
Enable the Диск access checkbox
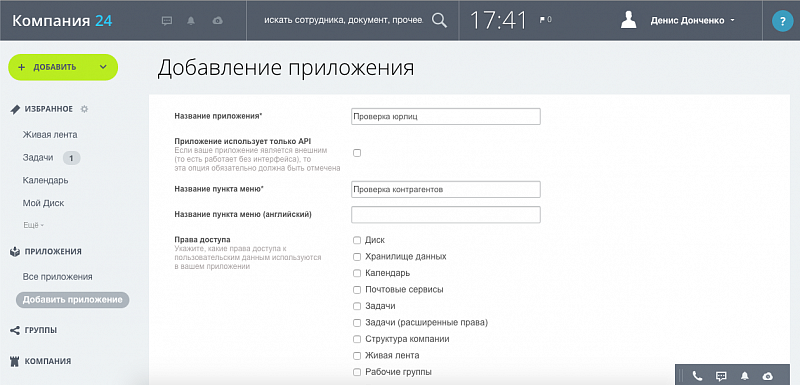[x=357, y=240]
